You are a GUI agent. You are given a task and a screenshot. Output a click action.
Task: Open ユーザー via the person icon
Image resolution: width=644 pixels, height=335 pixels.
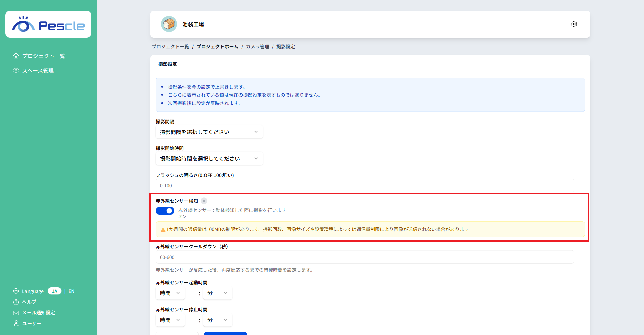point(16,323)
